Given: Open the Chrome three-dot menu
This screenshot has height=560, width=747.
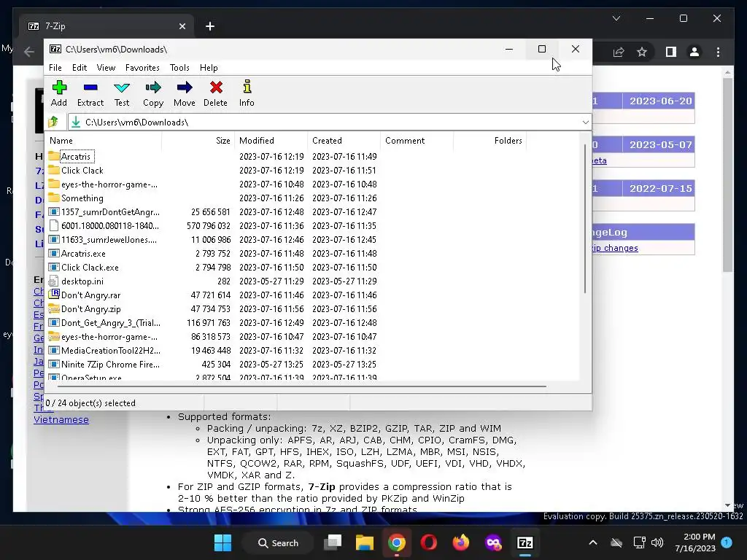Looking at the screenshot, I should click(718, 52).
